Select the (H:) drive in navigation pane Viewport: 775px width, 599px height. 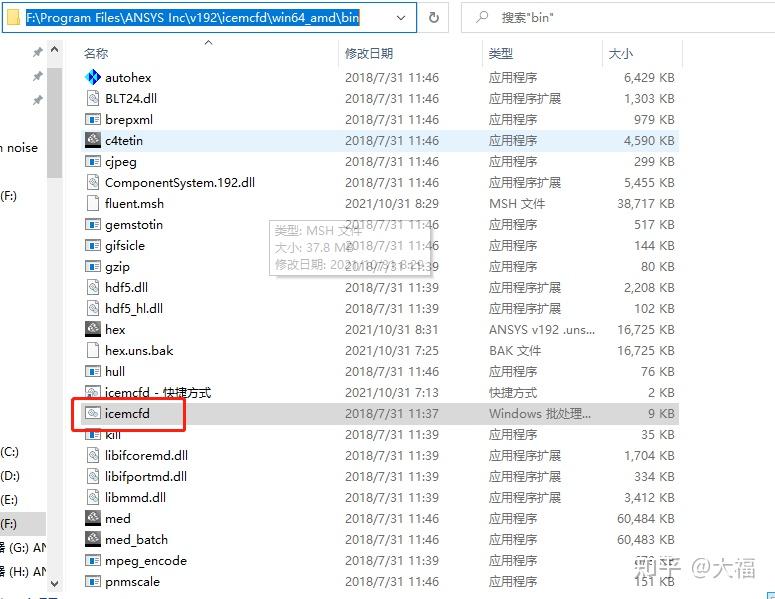[23, 572]
